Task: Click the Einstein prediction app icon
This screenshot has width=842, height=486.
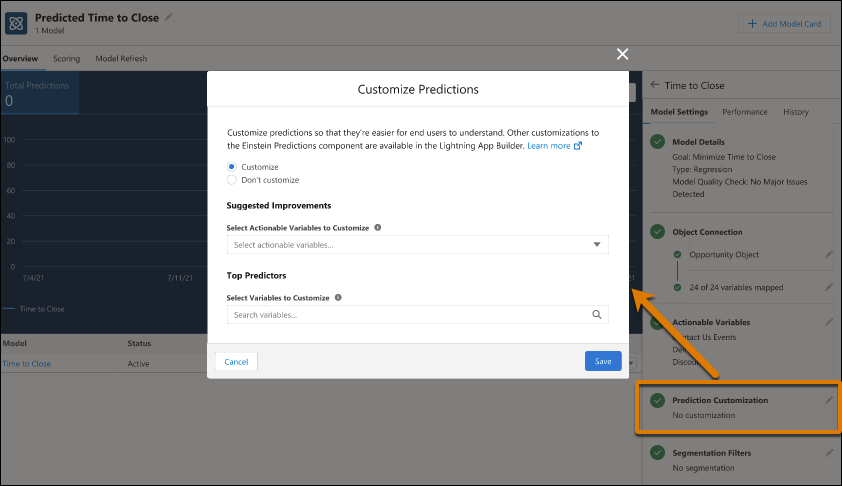Action: [16, 24]
